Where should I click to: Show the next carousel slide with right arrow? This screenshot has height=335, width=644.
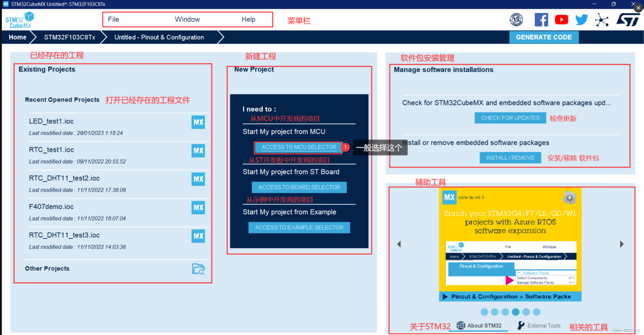click(x=622, y=244)
